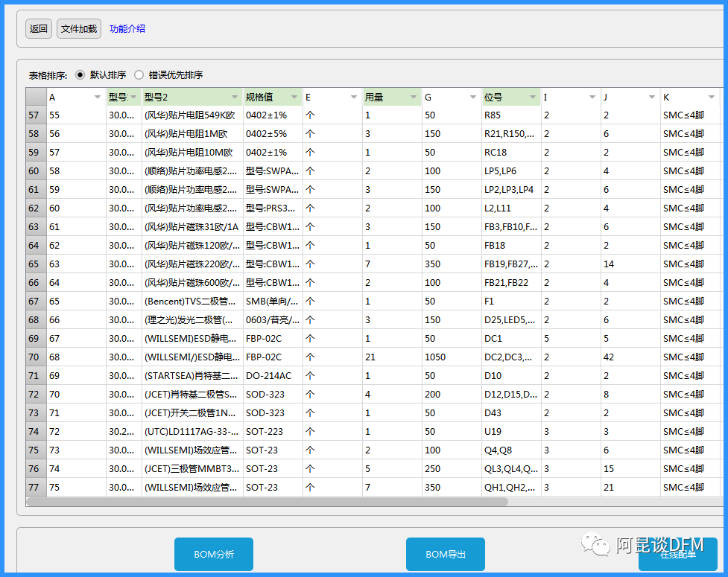Image resolution: width=728 pixels, height=577 pixels.
Task: Click the 位号 cell FB18
Action: click(511, 246)
